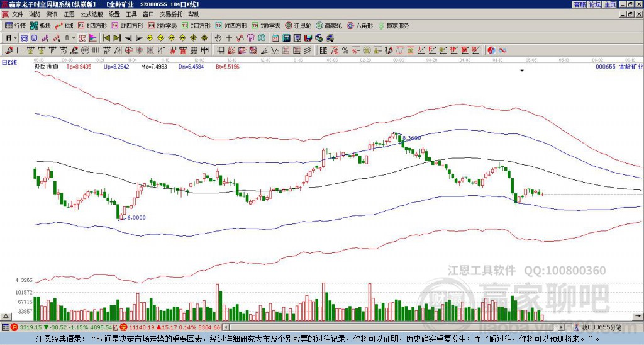Screen dimensions: 644x345
Task: Click the save floppy disk icon
Action: tap(308, 38)
